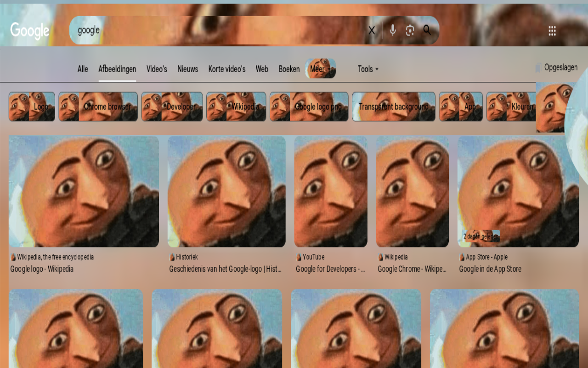Image resolution: width=588 pixels, height=368 pixels.
Task: Click the 'Geschiedenis van het Google-logo' link
Action: pyautogui.click(x=225, y=269)
